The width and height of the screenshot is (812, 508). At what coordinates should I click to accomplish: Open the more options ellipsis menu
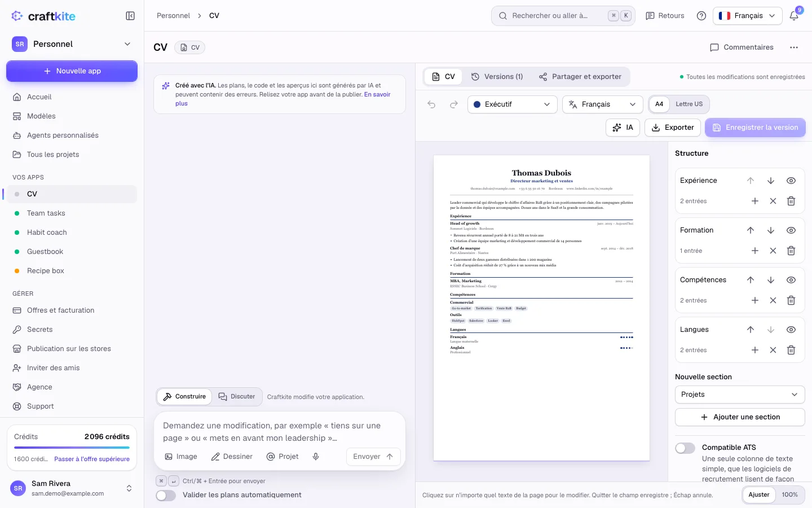pos(794,47)
